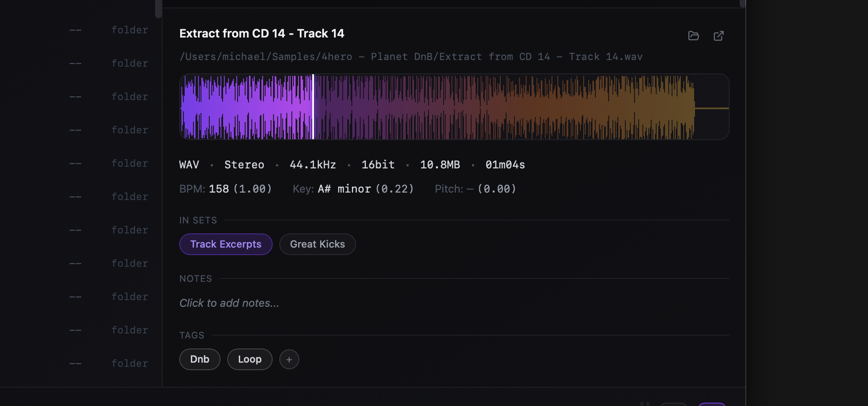Click the sample file path text
The width and height of the screenshot is (868, 406).
(411, 57)
